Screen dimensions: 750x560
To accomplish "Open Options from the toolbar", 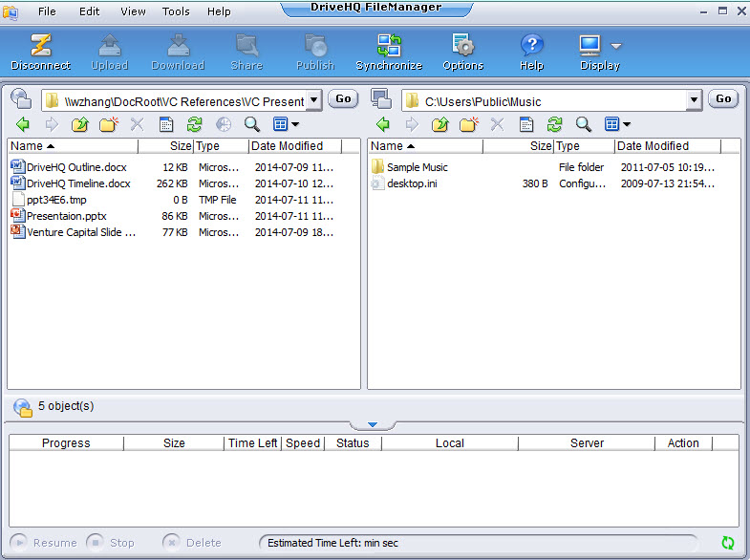I will [x=463, y=52].
